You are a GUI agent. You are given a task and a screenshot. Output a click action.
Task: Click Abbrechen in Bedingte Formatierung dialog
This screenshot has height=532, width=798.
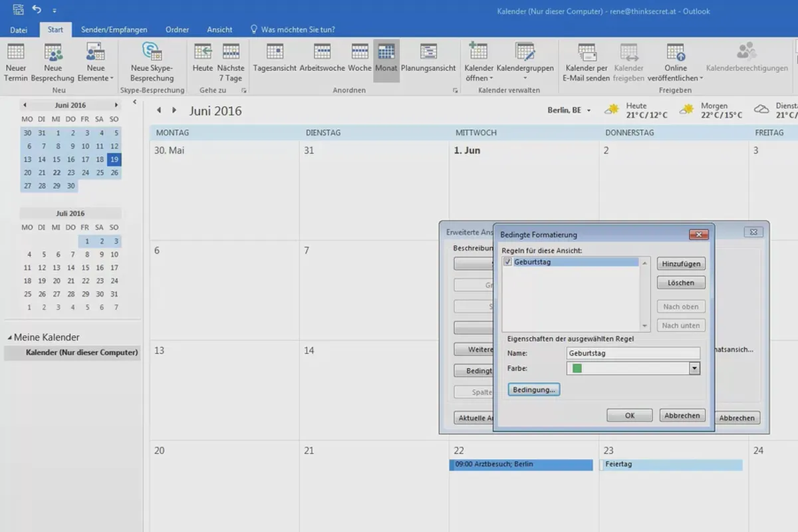pyautogui.click(x=682, y=416)
